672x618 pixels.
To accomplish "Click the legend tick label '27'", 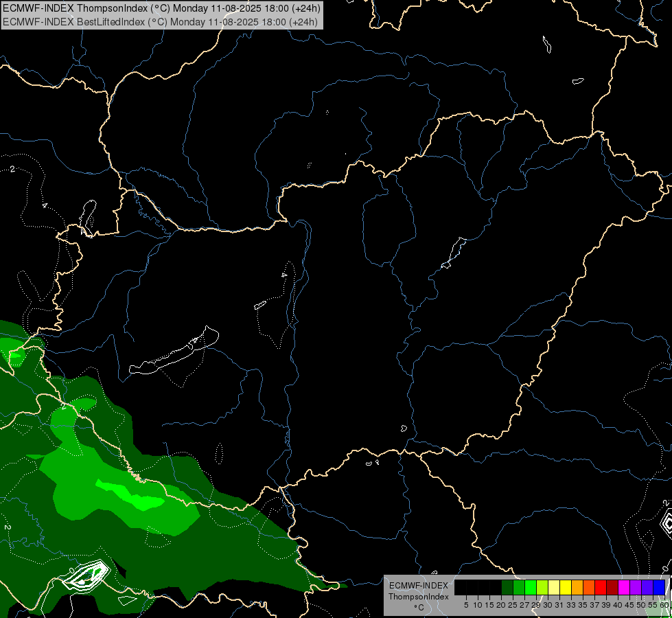I will coord(525,605).
